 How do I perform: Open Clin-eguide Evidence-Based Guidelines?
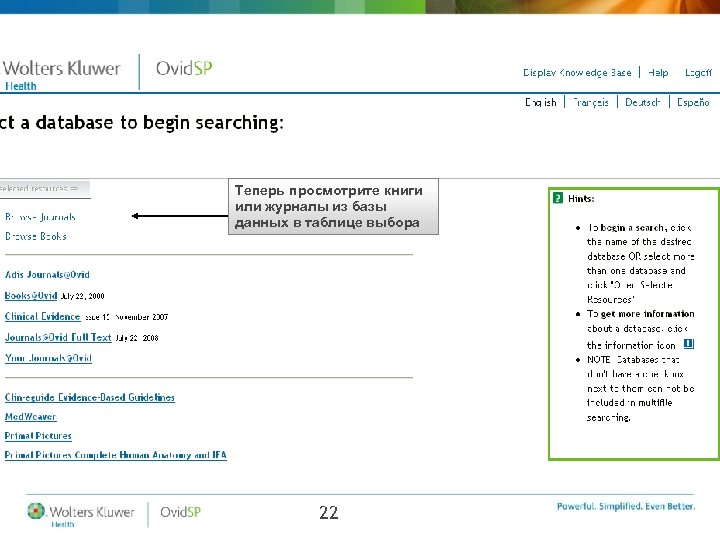tap(90, 398)
